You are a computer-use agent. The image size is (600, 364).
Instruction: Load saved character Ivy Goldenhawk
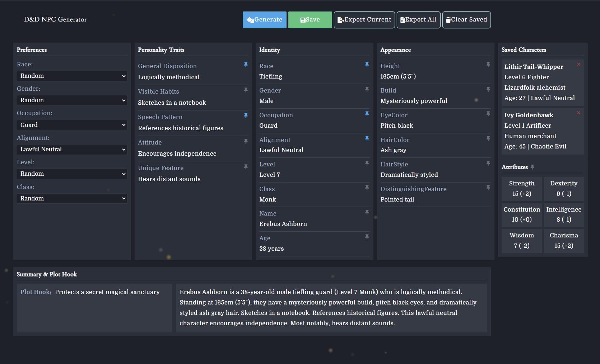[543, 131]
